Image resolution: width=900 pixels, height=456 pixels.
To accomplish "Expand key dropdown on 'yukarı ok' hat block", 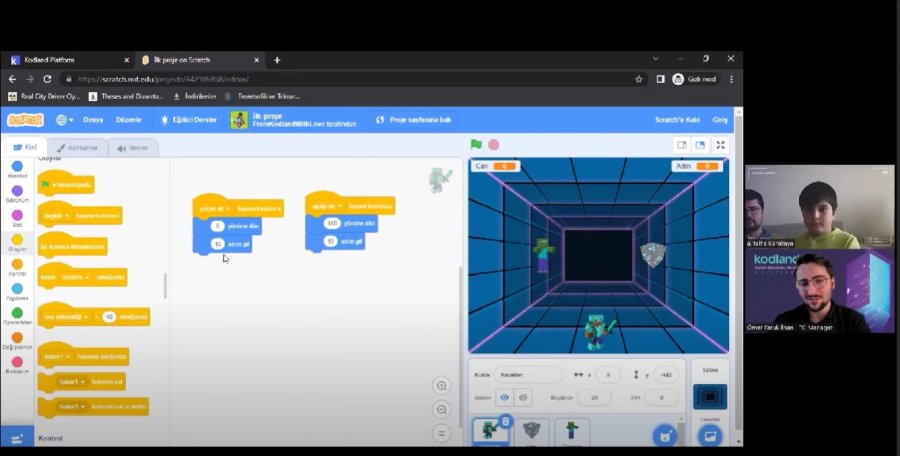I will 228,209.
